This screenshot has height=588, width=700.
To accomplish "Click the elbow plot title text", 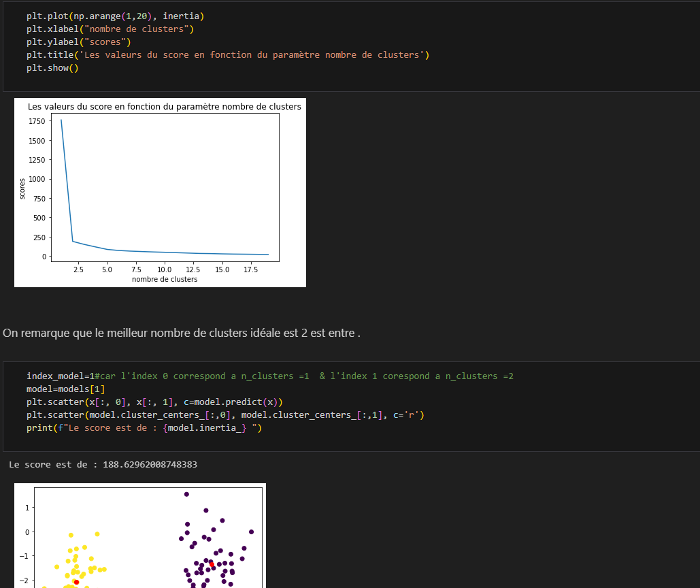I will tap(164, 106).
